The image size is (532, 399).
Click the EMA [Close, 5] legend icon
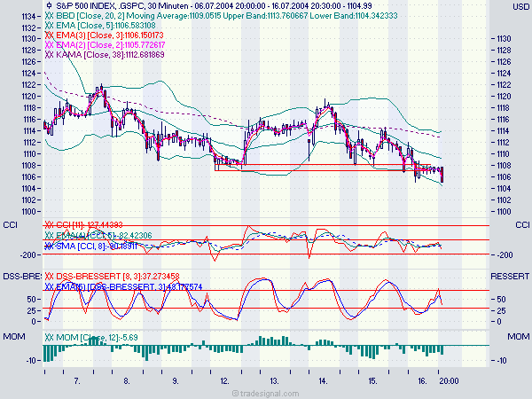click(x=49, y=26)
